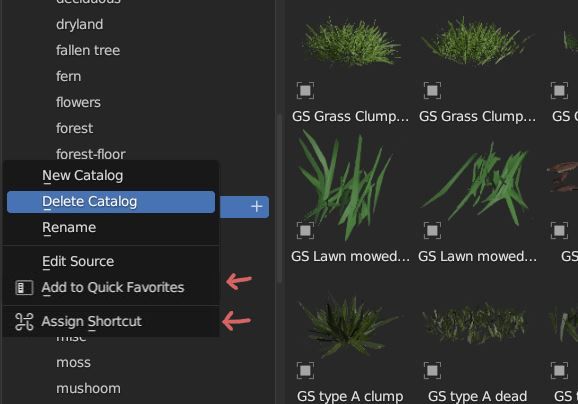The width and height of the screenshot is (578, 404).
Task: Open the mushoom catalog
Action: (88, 388)
